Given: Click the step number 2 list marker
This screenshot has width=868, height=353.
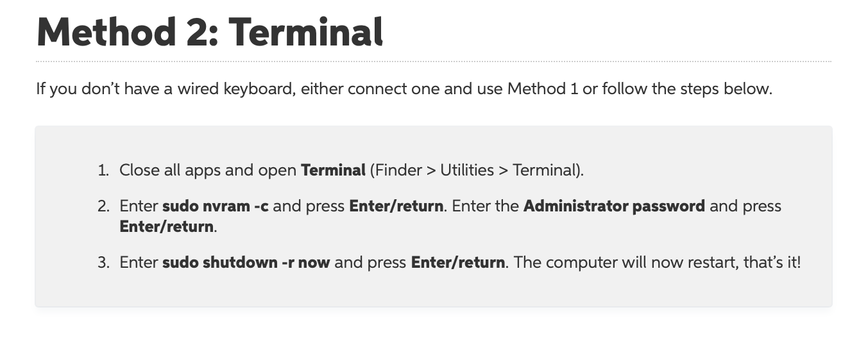Looking at the screenshot, I should coord(104,206).
